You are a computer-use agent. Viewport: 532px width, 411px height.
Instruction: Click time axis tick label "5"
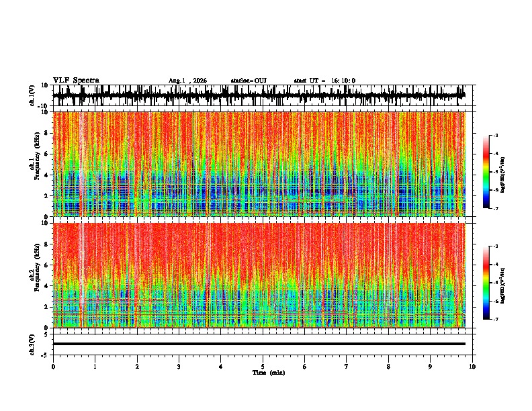[x=263, y=367]
